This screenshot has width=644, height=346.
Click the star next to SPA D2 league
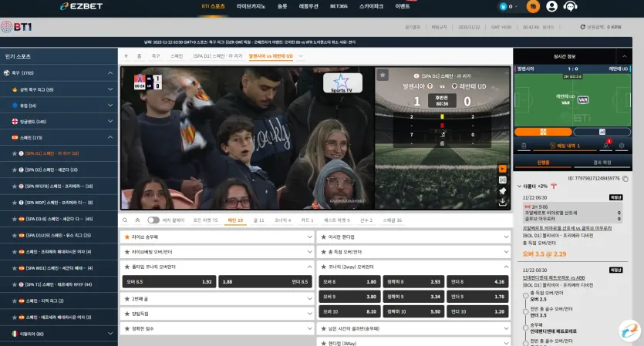(15, 170)
